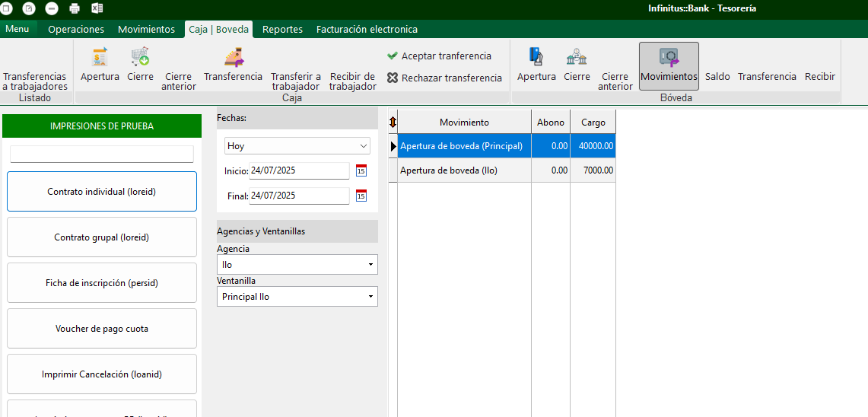Click the Excel export icon
This screenshot has width=868, height=417.
pos(97,8)
